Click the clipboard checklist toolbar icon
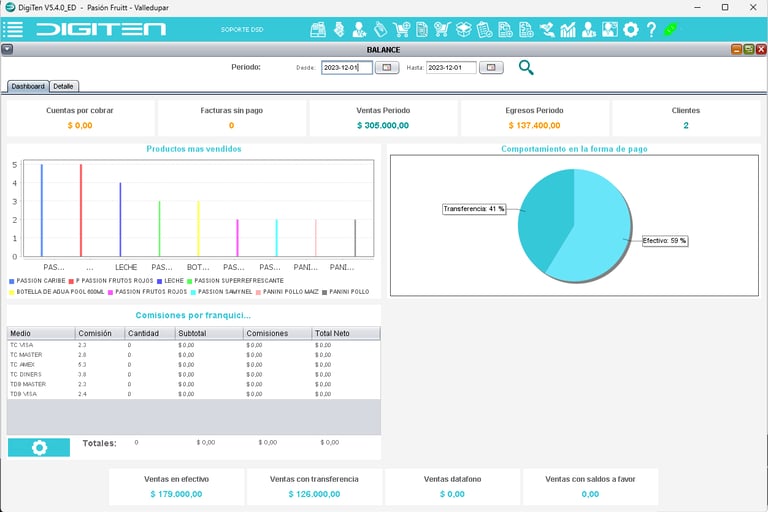This screenshot has width=768, height=512. (484, 29)
